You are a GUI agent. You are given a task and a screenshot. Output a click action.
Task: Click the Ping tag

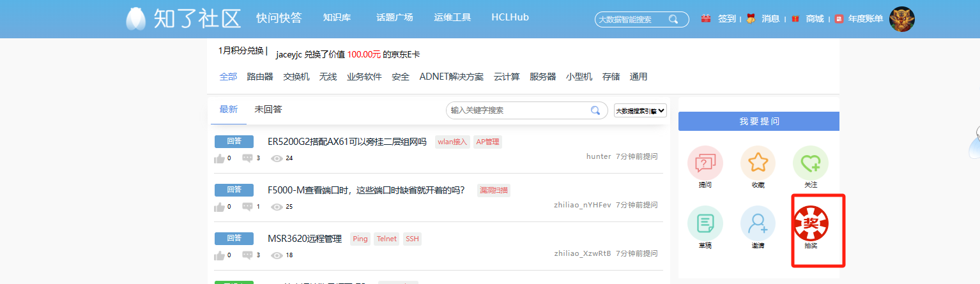(360, 239)
